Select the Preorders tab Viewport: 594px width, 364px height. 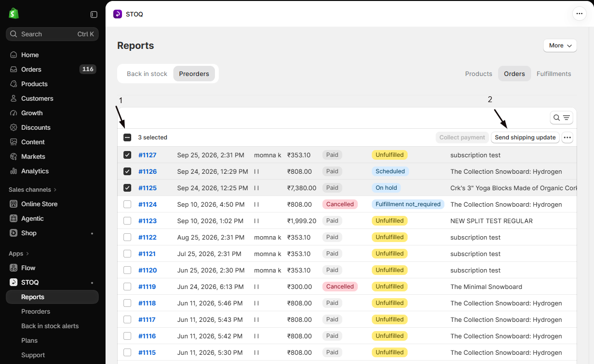(x=194, y=74)
